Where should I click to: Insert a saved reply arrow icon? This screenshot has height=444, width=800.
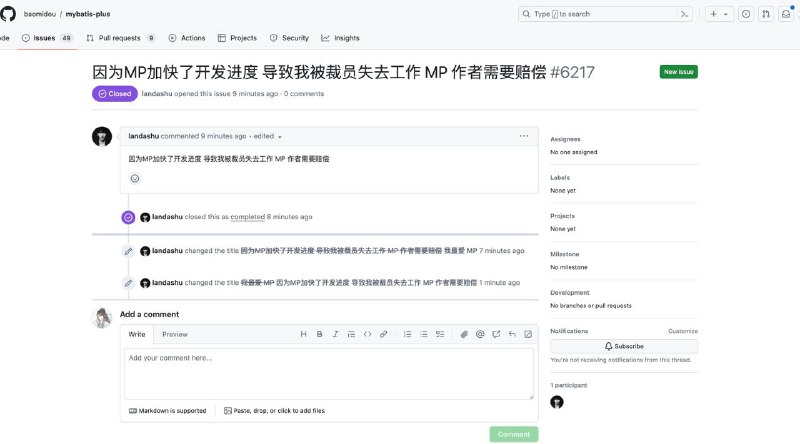pyautogui.click(x=512, y=334)
